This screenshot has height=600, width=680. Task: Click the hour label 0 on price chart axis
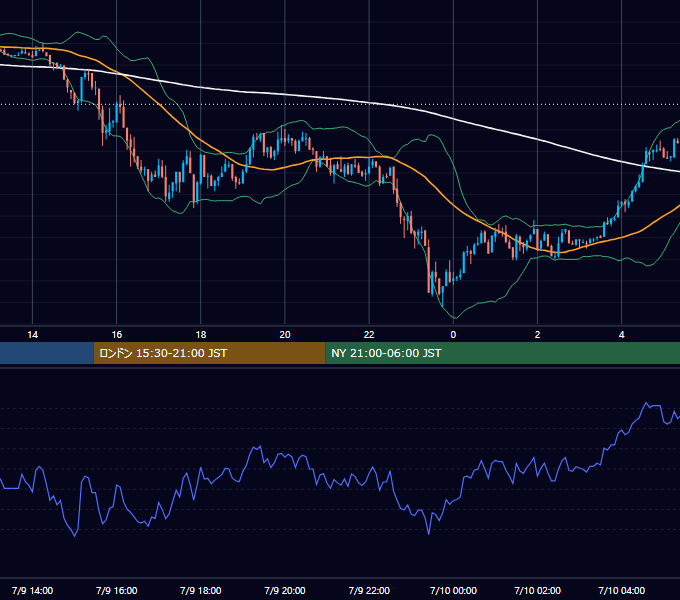coord(453,334)
